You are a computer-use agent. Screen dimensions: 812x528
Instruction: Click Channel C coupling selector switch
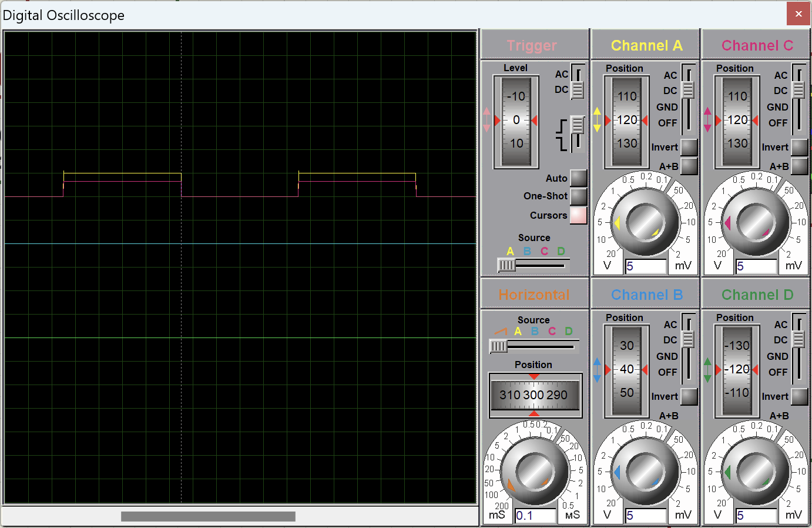tap(798, 98)
